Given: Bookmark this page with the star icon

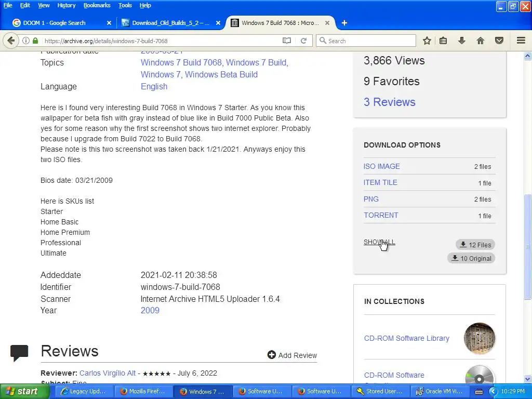Looking at the screenshot, I should click(427, 41).
